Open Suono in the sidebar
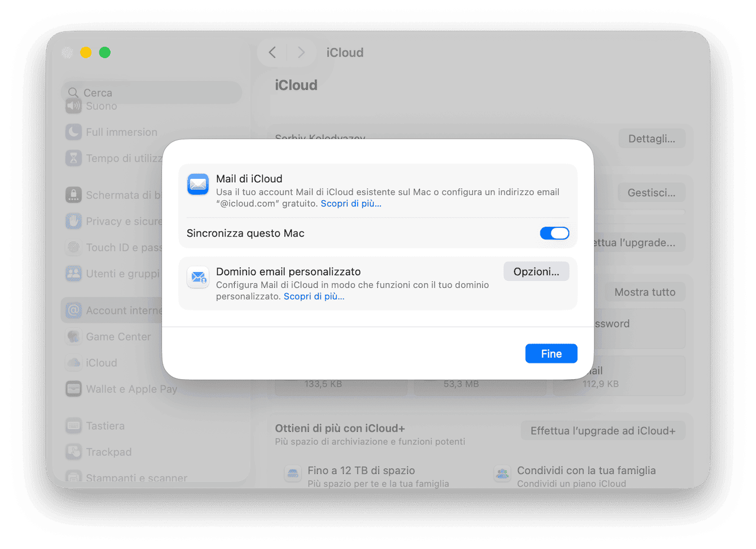The image size is (756, 549). pos(102,106)
